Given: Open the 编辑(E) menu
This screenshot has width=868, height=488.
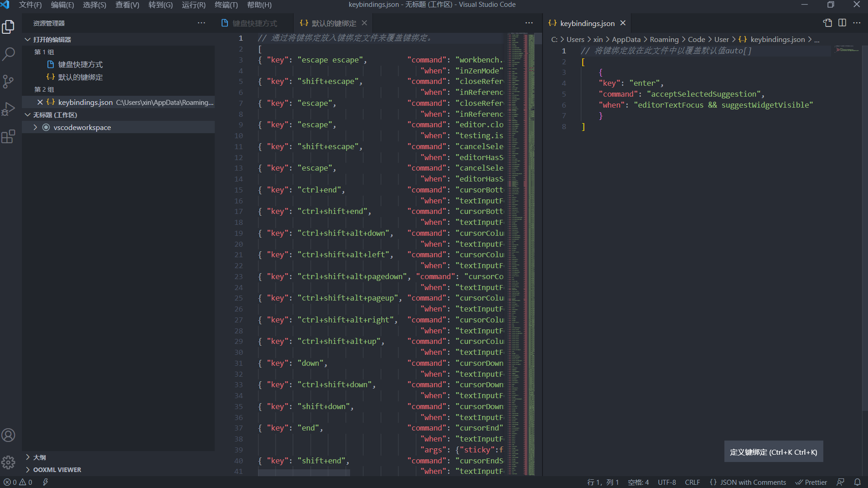Looking at the screenshot, I should (62, 5).
